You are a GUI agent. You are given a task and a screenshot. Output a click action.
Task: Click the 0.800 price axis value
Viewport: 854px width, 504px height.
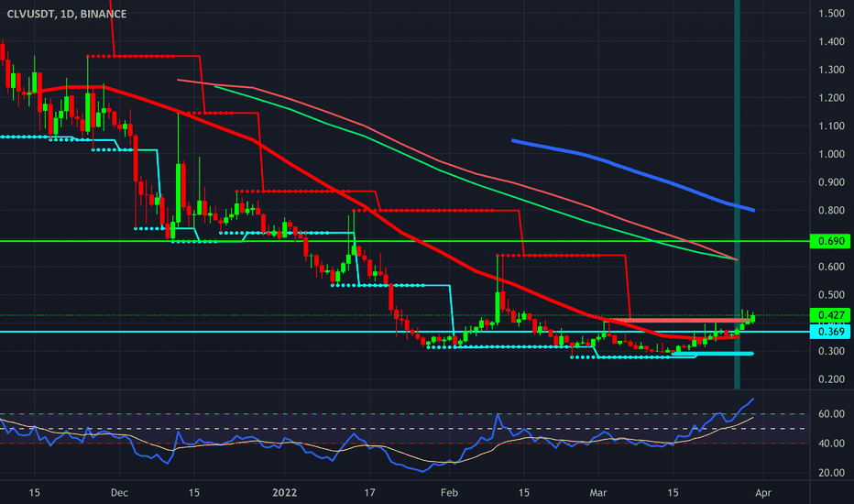coord(832,211)
